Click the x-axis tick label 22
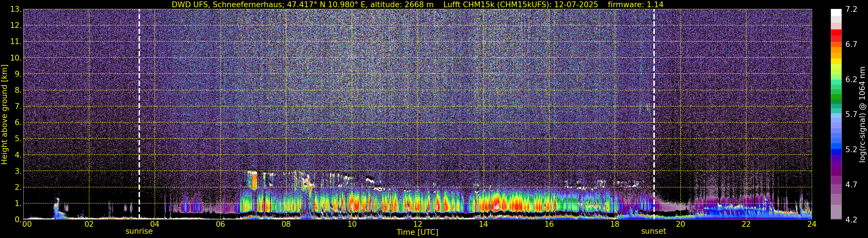The height and width of the screenshot is (238, 868). pos(746,224)
